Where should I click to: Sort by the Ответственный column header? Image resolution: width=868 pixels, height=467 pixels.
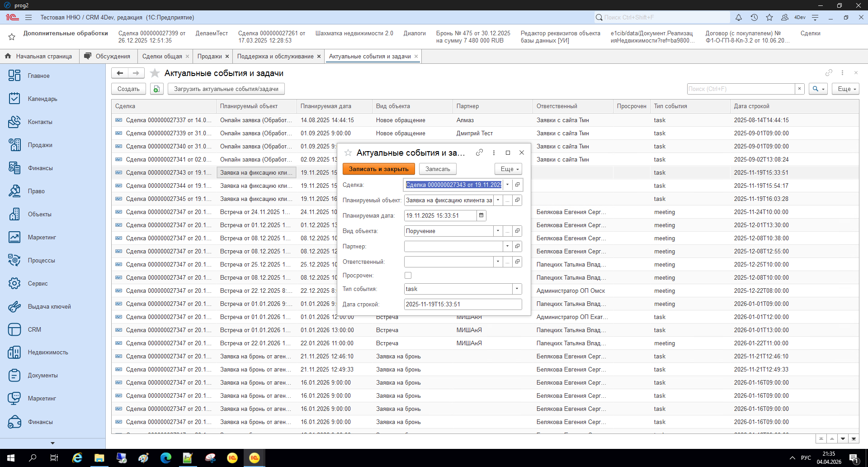coord(557,106)
